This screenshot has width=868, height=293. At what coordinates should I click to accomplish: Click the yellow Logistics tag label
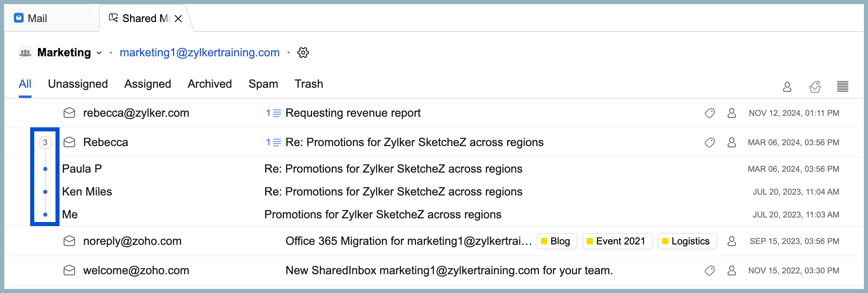[x=687, y=241]
